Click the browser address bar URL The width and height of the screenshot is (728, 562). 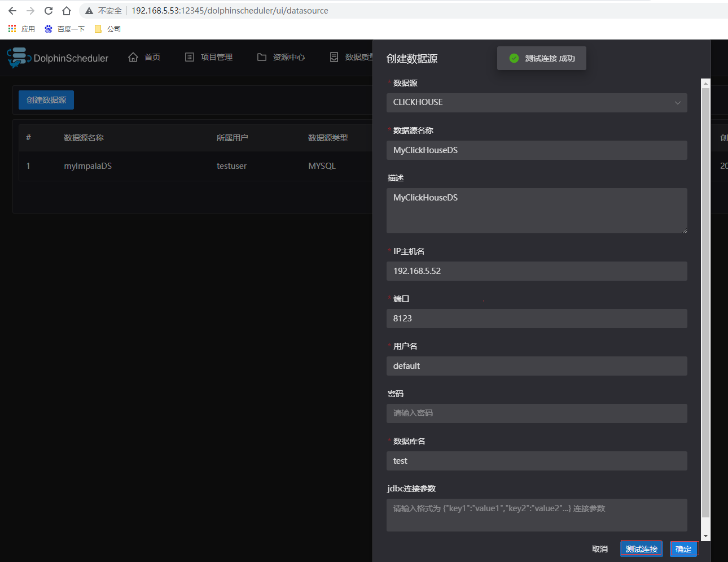(230, 11)
